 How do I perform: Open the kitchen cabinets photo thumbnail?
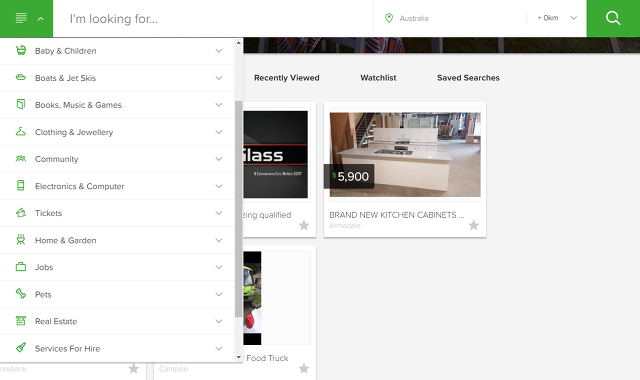(405, 155)
